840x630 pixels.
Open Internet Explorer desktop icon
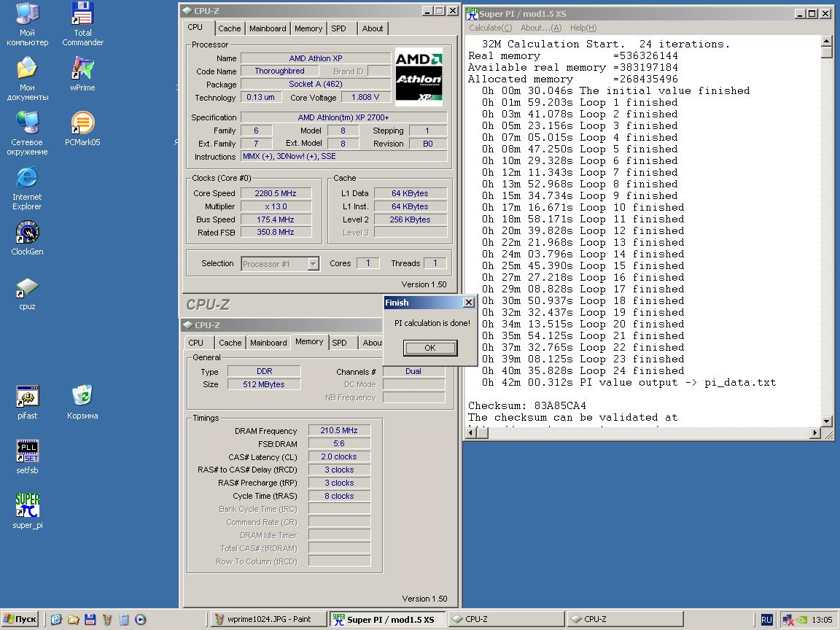click(x=27, y=189)
